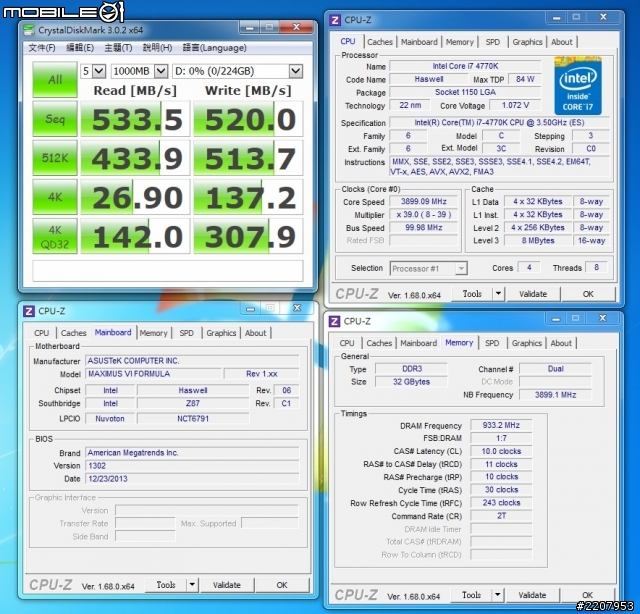The image size is (640, 614).
Task: Switch to Mainboard tab in CPU window
Action: 419,42
